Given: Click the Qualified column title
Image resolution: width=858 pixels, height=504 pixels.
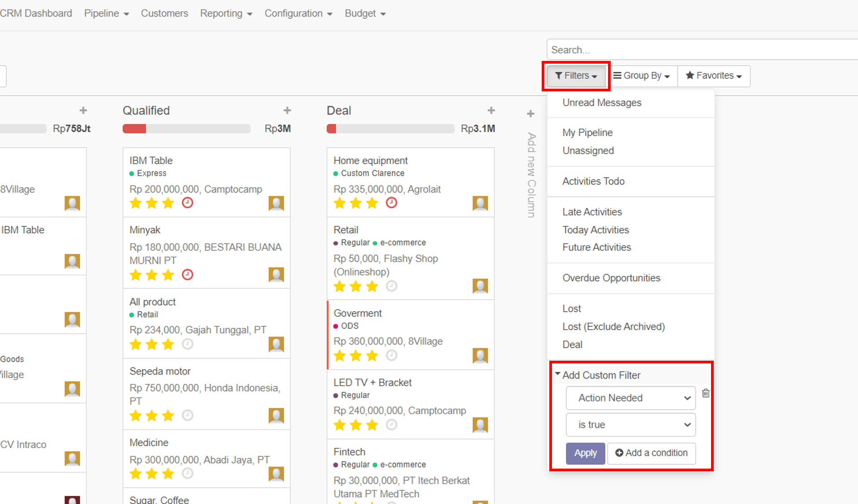Looking at the screenshot, I should (146, 111).
